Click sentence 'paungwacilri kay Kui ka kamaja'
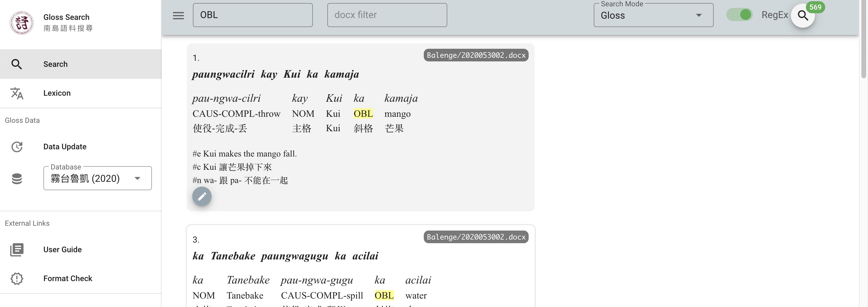The image size is (868, 307). 276,74
